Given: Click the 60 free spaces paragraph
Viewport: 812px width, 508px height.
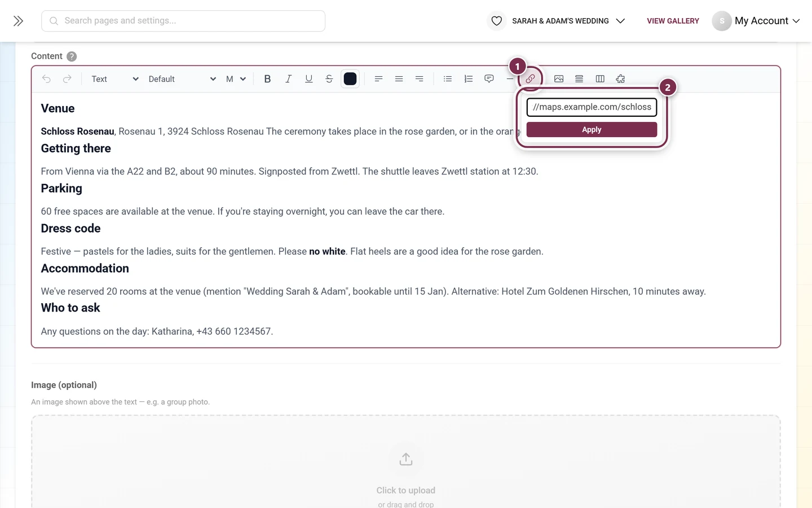Looking at the screenshot, I should (242, 212).
